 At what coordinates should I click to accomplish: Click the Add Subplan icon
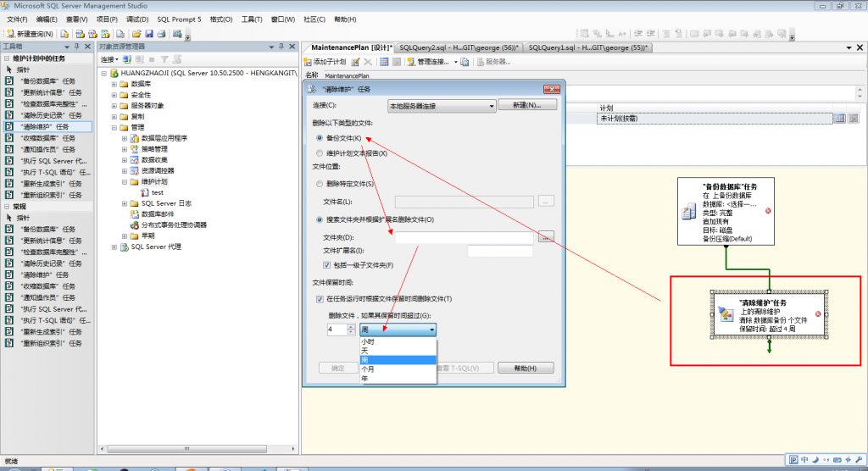coord(308,62)
